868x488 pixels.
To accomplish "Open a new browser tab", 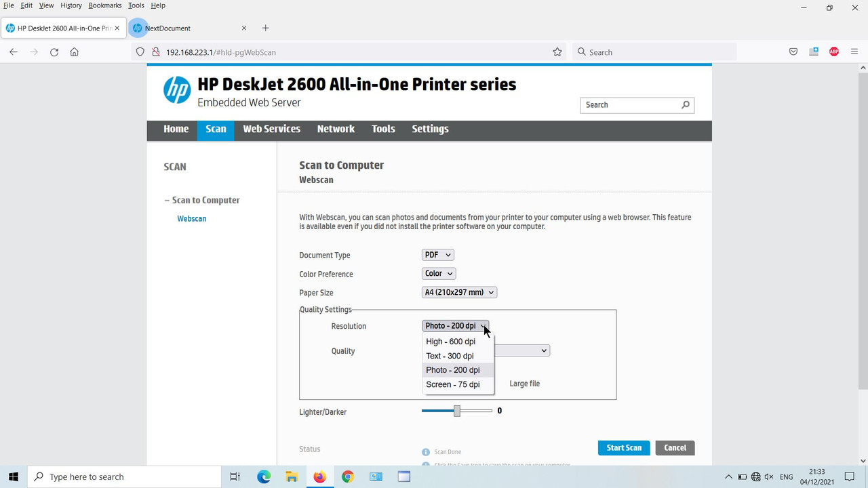I will (x=265, y=28).
